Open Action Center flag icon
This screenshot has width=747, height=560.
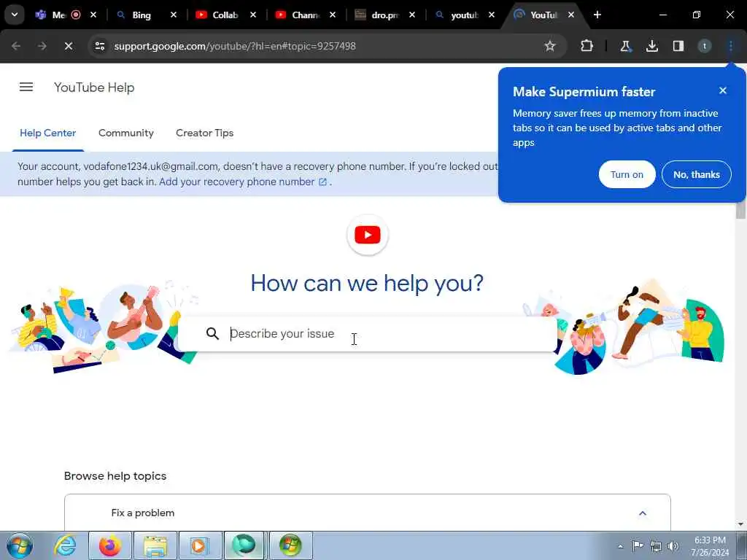click(638, 545)
